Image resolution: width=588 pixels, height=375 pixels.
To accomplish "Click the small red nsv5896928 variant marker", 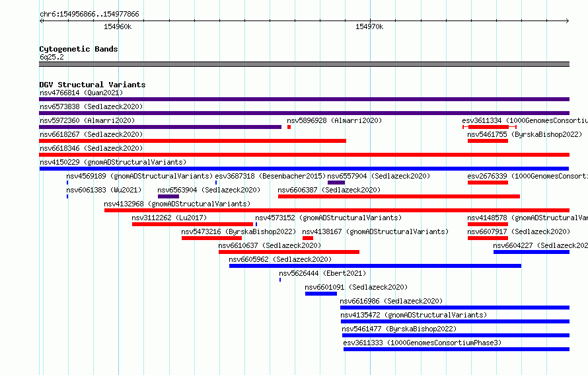I will (x=289, y=127).
